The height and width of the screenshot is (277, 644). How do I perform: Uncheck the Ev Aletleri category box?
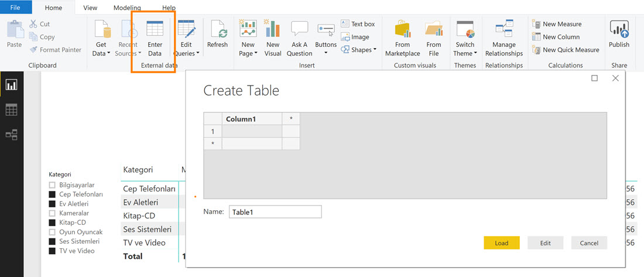point(52,204)
